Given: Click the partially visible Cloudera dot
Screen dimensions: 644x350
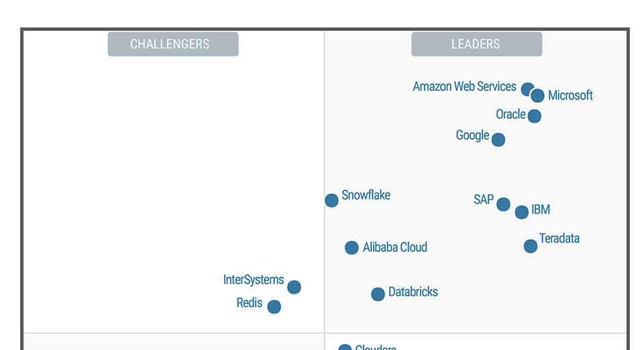Looking at the screenshot, I should point(345,348).
